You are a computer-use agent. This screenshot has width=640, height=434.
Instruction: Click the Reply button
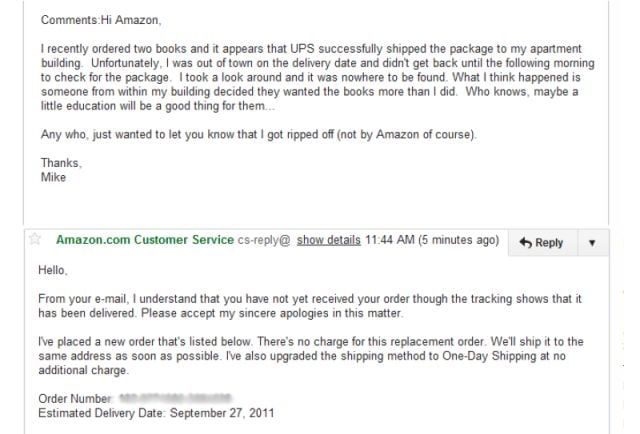pyautogui.click(x=541, y=243)
